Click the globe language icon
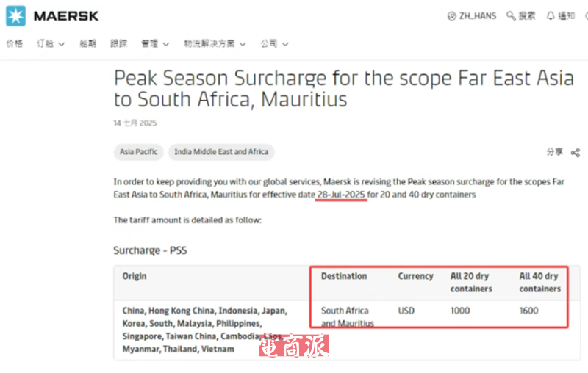 (452, 16)
